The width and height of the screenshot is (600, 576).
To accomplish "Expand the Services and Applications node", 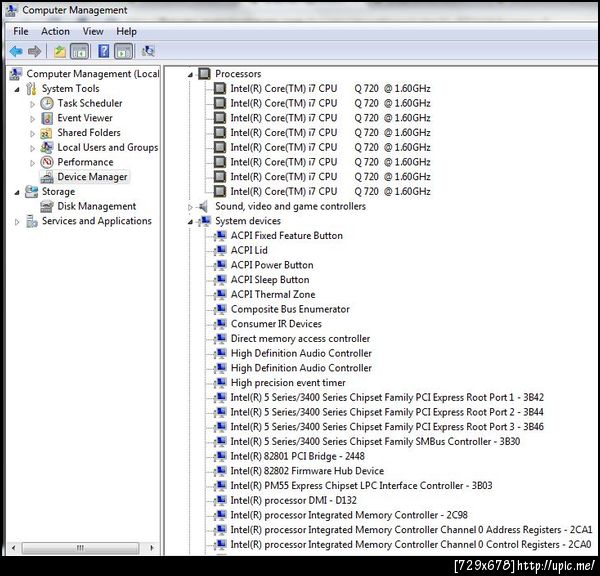I will (17, 222).
